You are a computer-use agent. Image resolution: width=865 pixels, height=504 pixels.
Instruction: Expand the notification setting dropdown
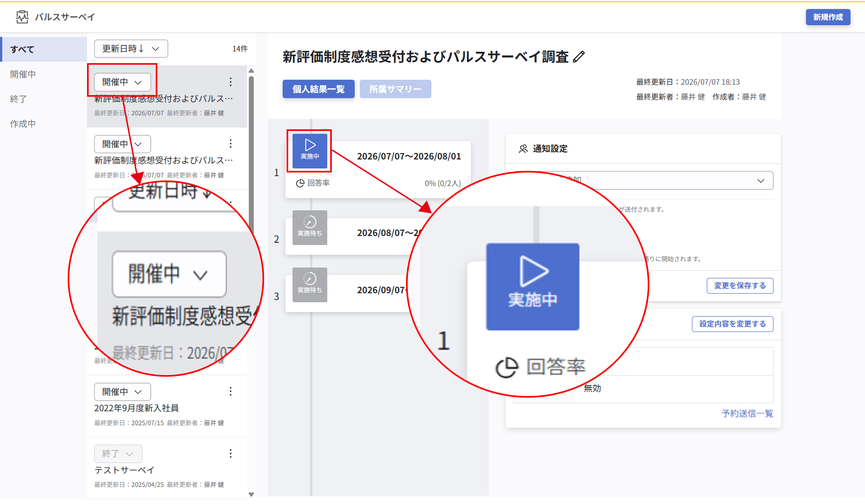643,180
